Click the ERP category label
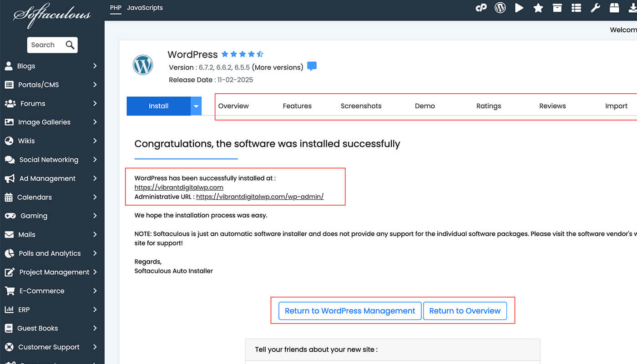 (x=24, y=309)
